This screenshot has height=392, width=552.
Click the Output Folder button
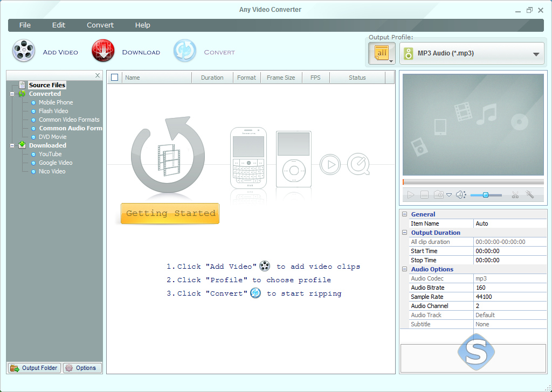[34, 368]
